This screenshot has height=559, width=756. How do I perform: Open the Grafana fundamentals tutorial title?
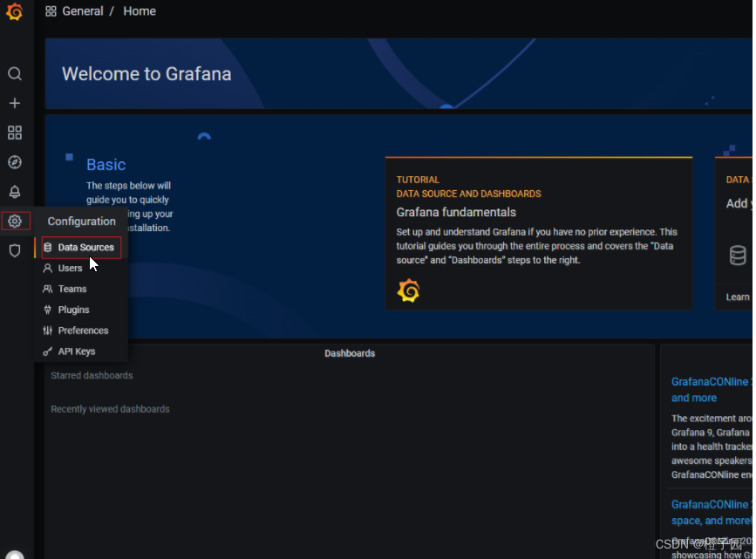pyautogui.click(x=456, y=212)
